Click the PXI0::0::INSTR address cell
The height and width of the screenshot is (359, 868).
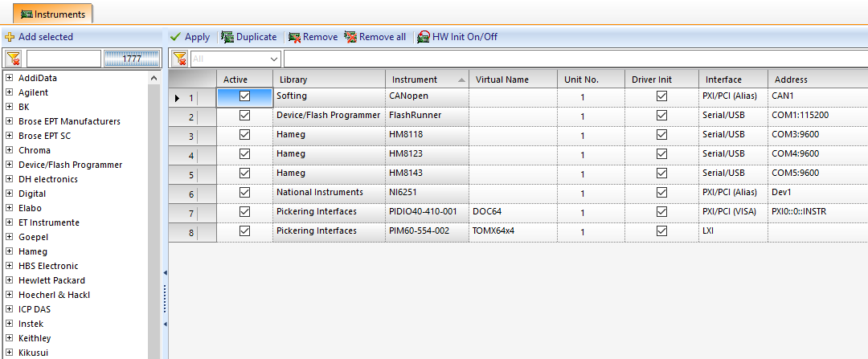817,212
